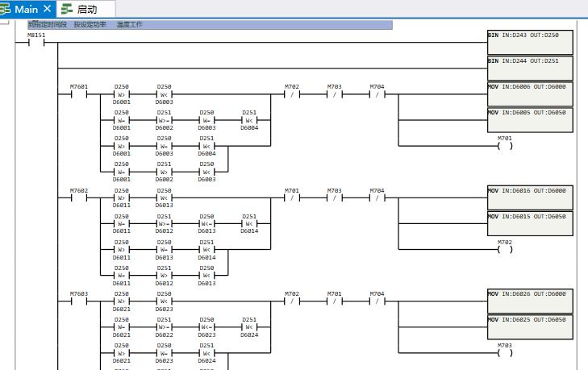Close the Main tab with its X
The image size is (588, 370).
[47, 9]
